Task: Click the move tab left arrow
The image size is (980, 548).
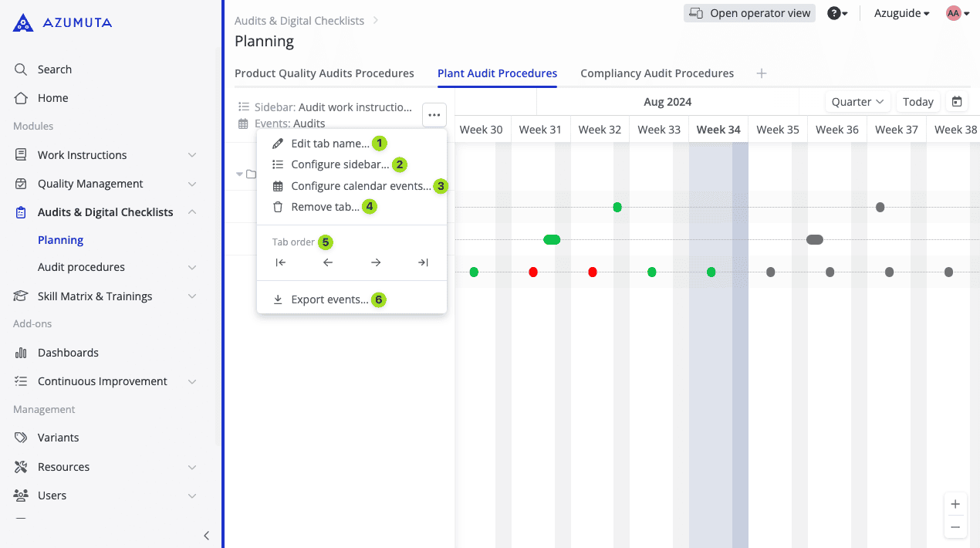Action: pos(328,262)
